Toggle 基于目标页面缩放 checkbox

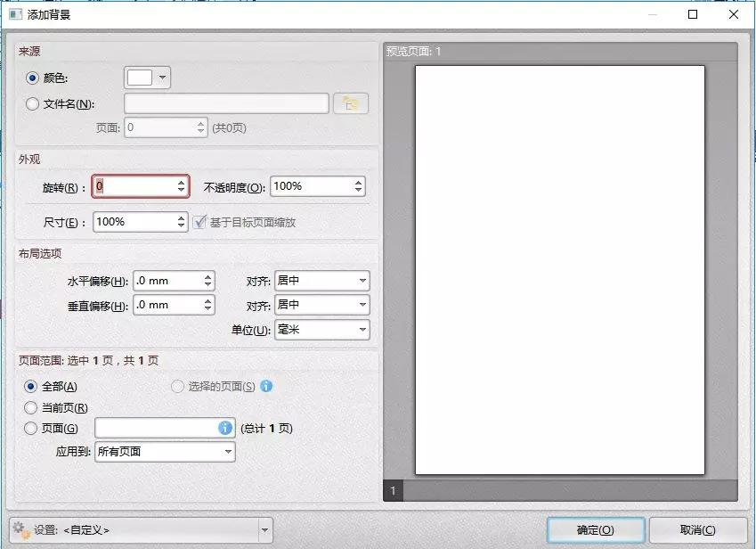click(199, 222)
